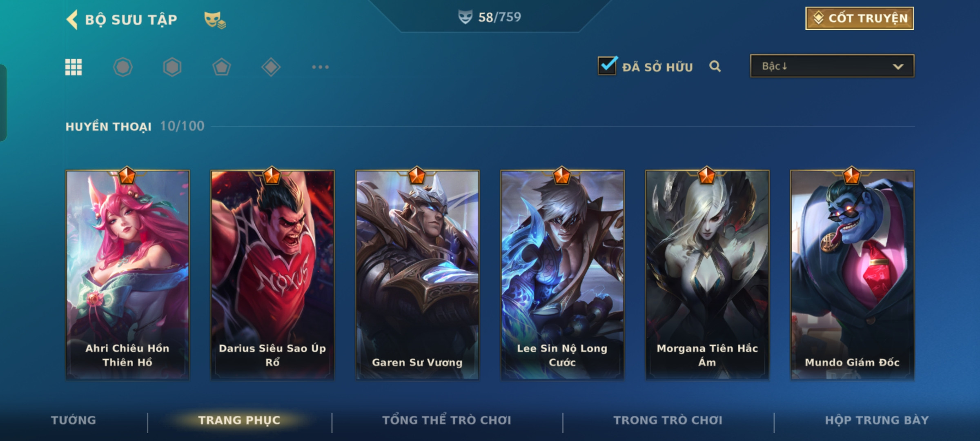Show more rarity filters via three dots
This screenshot has width=980, height=441.
click(x=321, y=67)
